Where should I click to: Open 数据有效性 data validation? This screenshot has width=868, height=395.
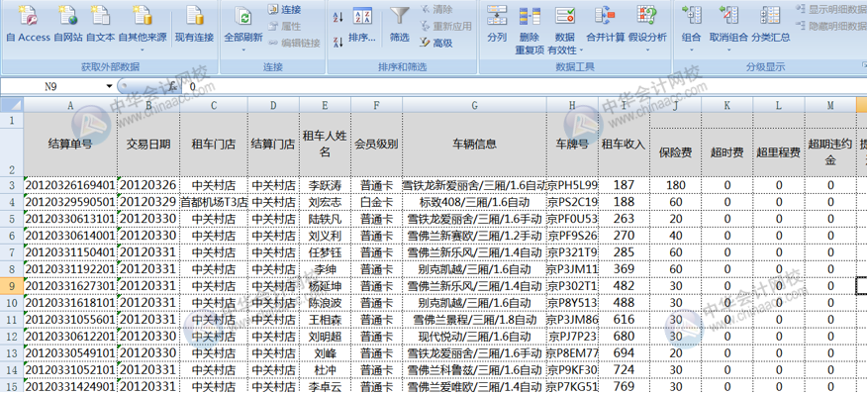point(564,29)
